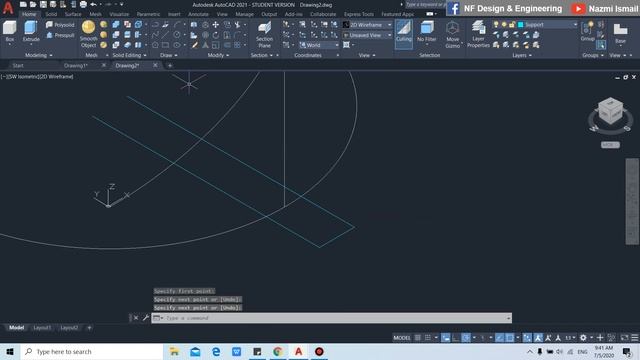Toggle 2D Object Snap in status bar
The width and height of the screenshot is (640, 360).
510,338
